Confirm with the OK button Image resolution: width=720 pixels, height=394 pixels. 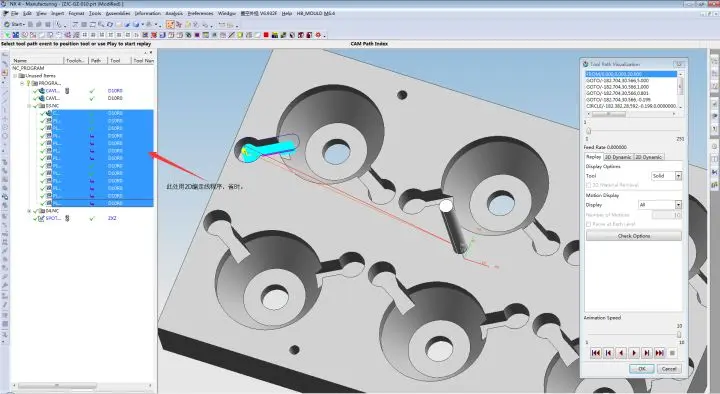click(x=641, y=368)
